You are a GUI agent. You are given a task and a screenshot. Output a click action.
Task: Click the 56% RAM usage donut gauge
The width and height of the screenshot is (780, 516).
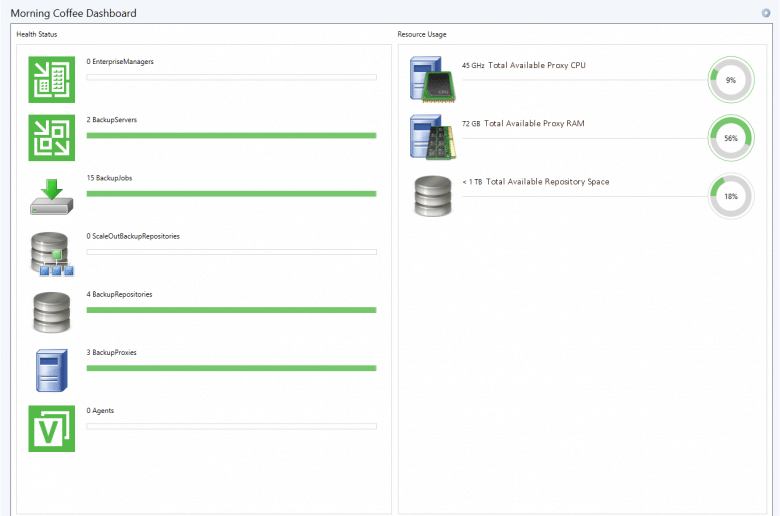tap(731, 138)
